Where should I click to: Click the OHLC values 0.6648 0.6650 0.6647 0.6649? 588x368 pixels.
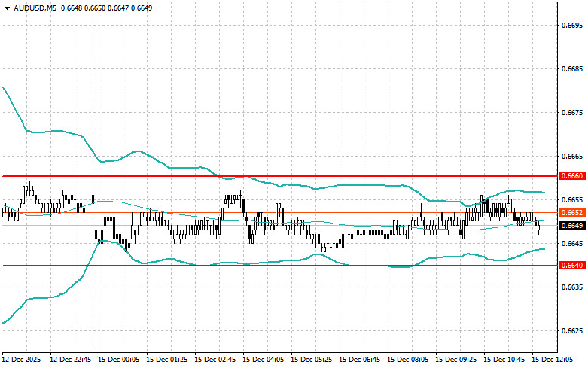tap(106, 8)
